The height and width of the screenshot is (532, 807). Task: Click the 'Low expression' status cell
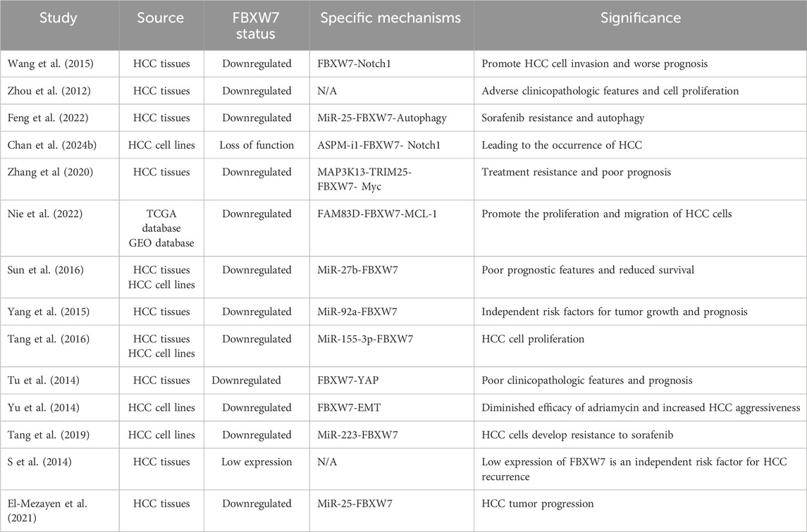point(257,462)
